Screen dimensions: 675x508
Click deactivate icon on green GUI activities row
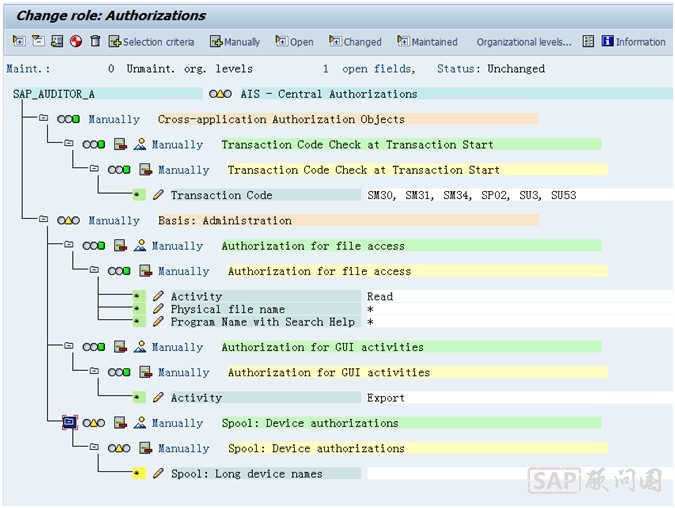(120, 347)
